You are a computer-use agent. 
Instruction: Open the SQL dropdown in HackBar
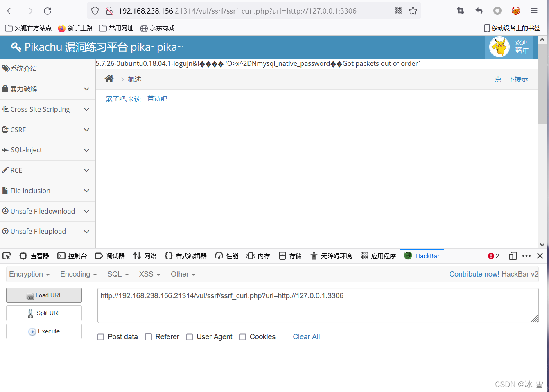coord(118,274)
